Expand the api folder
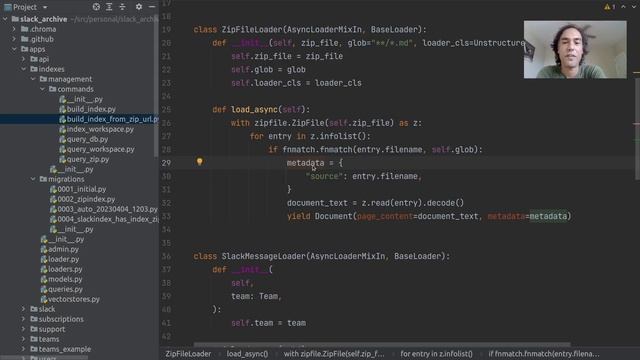640x360 pixels. click(24, 59)
